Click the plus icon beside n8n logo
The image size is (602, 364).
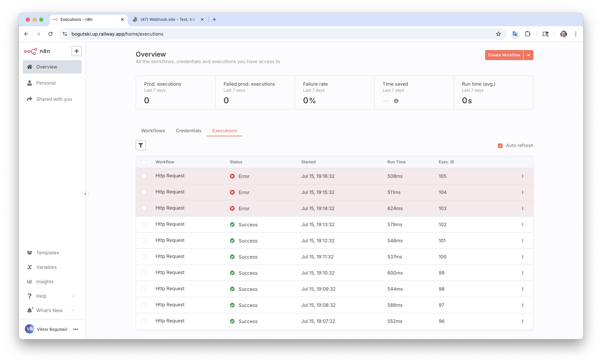coord(76,51)
